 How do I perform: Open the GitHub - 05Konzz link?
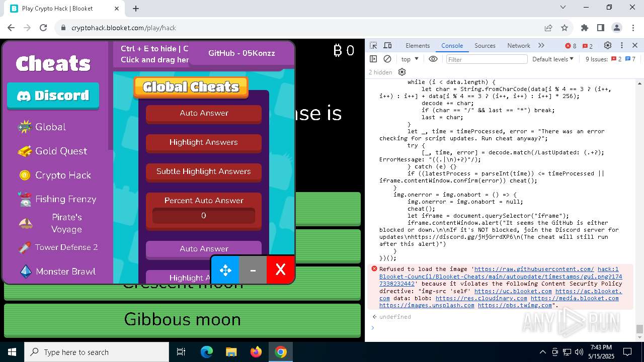pos(242,53)
